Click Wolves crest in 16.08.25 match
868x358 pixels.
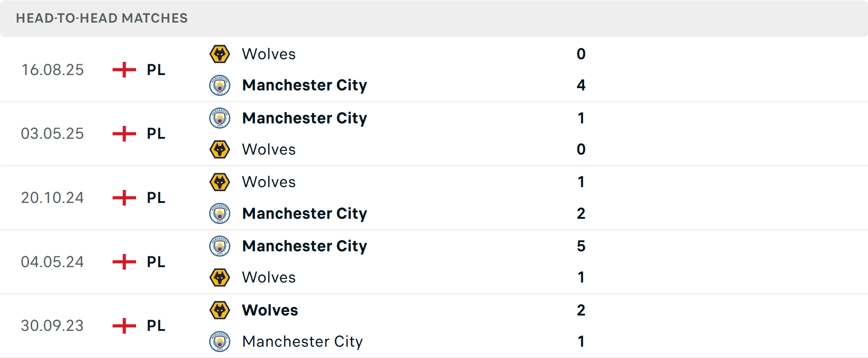point(220,54)
